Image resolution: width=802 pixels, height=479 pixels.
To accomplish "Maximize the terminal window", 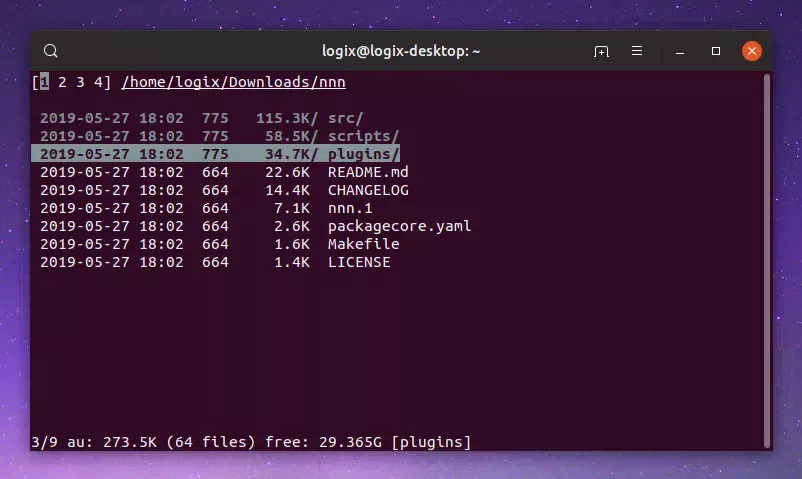I will [716, 51].
